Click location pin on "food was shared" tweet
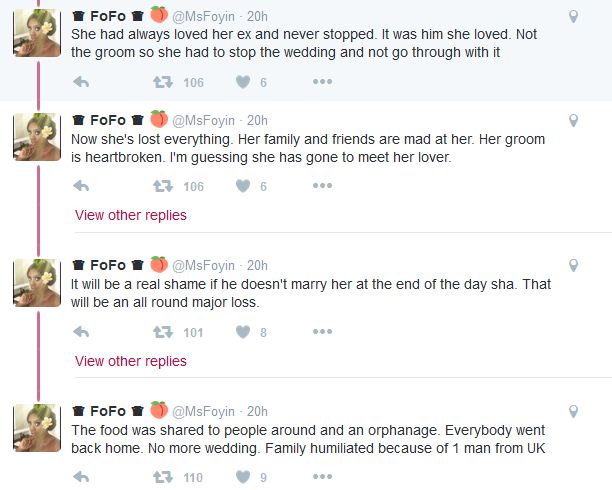Screen dimensions: 612x490 click(x=573, y=411)
